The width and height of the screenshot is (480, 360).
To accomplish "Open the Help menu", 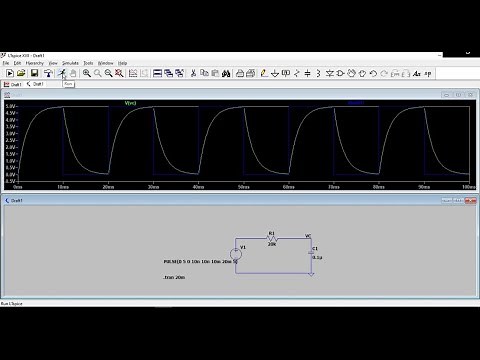I will [122, 63].
